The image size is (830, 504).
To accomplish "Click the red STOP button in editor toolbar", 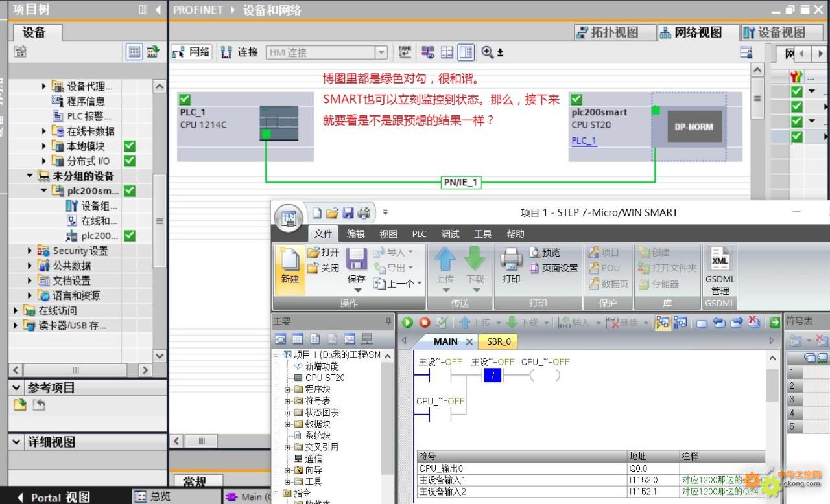I will tap(425, 322).
